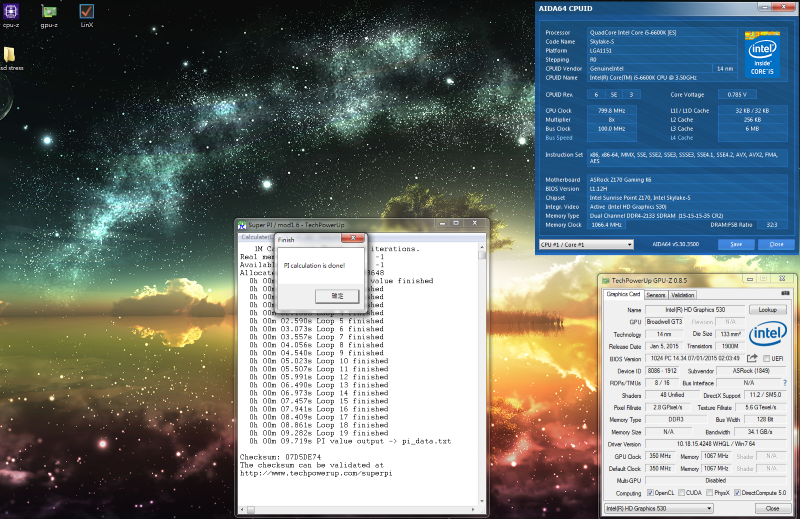Click the GPU-Z BIOS export share icon
The width and height of the screenshot is (800, 519).
click(752, 358)
